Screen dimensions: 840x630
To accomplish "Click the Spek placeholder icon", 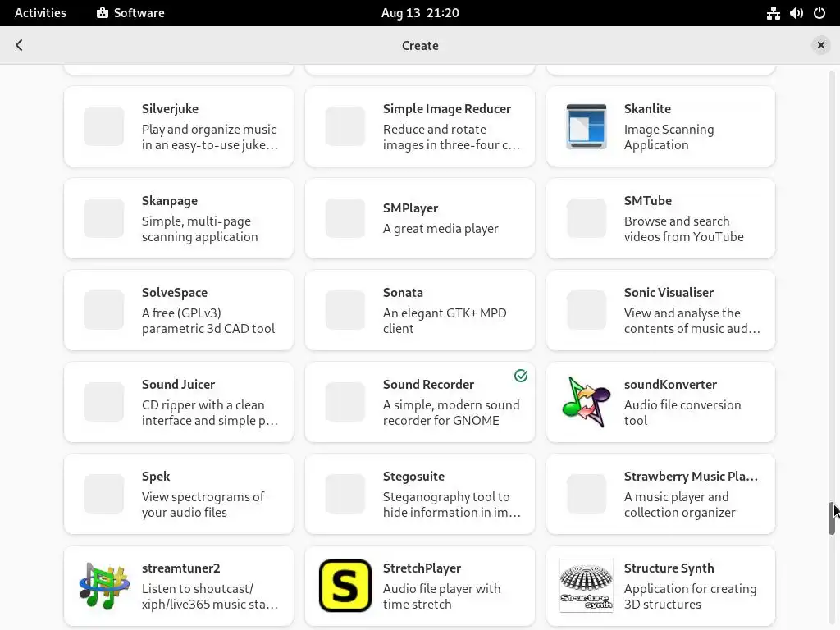I will (x=104, y=494).
